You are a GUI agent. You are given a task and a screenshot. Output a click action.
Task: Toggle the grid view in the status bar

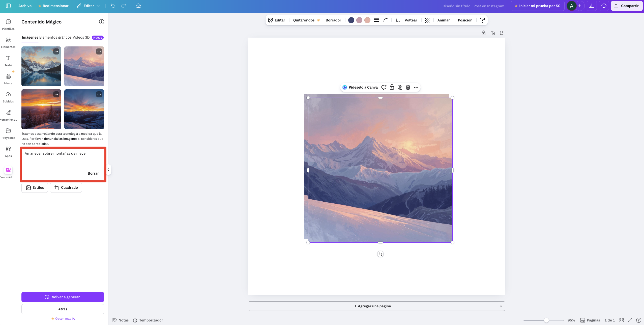(x=621, y=320)
